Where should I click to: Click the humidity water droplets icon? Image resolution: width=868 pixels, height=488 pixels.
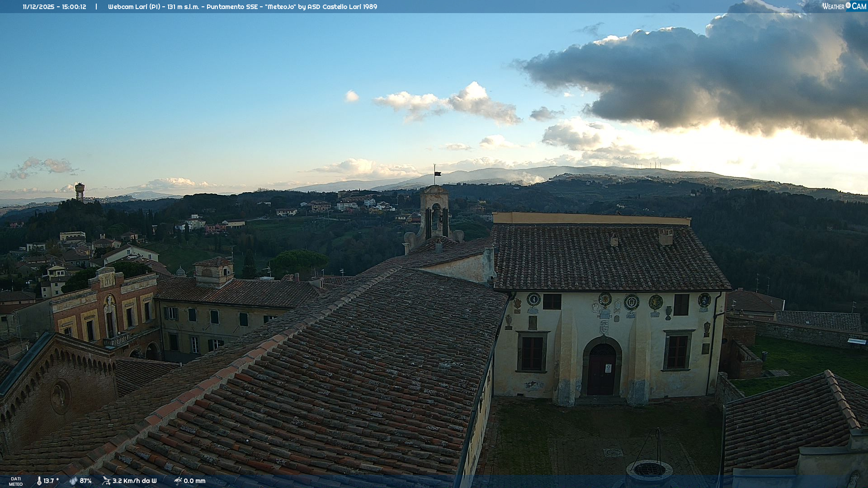(73, 481)
